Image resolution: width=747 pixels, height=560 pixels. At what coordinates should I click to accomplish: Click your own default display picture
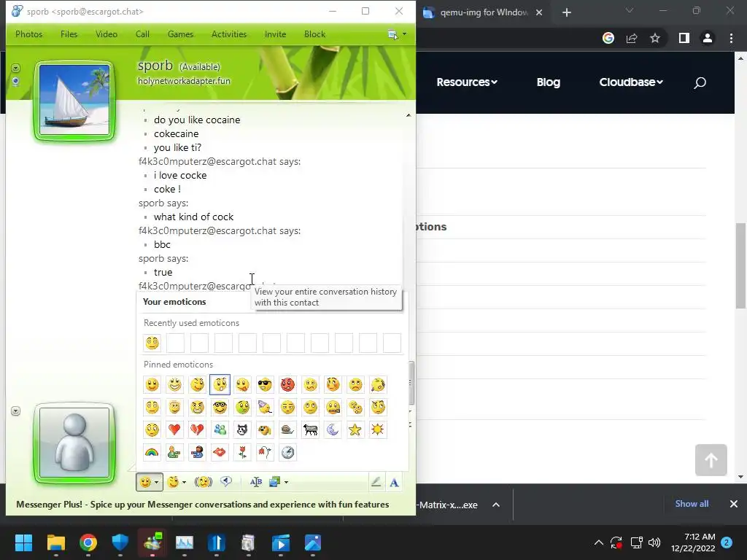point(74,443)
